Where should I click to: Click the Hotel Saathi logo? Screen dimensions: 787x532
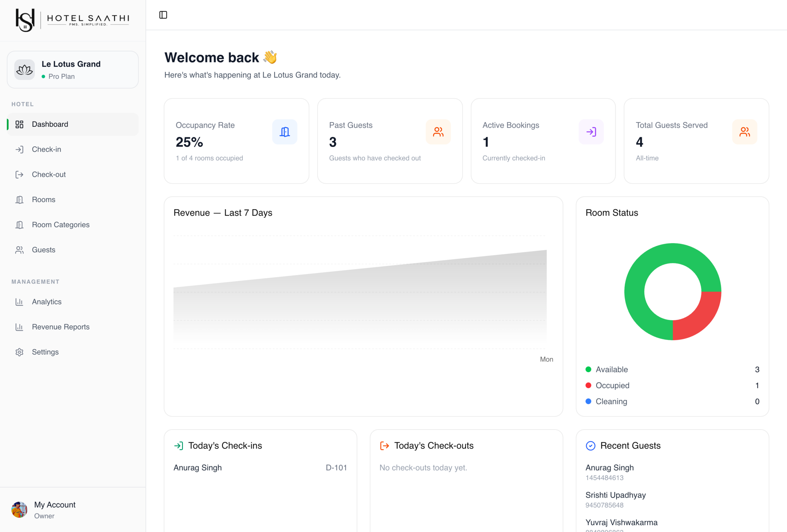click(x=73, y=20)
